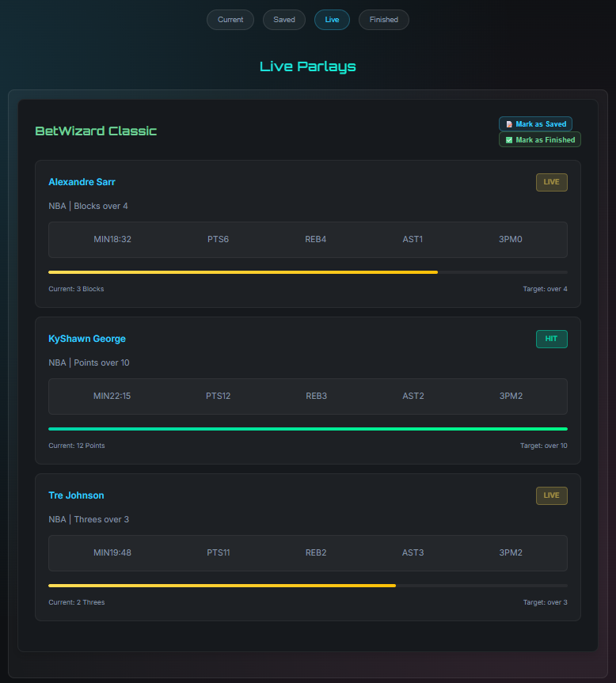This screenshot has width=616, height=683.
Task: Open Tre Johnson's player name
Action: click(x=77, y=495)
